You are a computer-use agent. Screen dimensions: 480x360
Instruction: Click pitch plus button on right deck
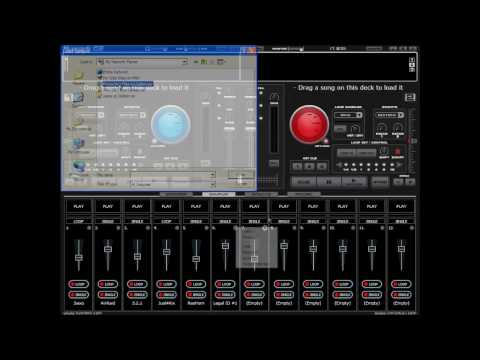coord(410,182)
